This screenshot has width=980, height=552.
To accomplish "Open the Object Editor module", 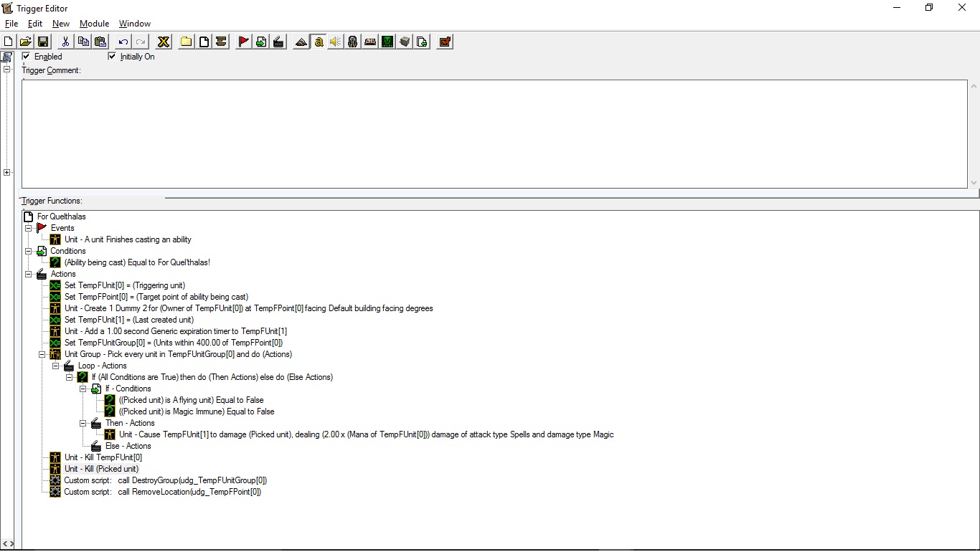I will point(353,42).
